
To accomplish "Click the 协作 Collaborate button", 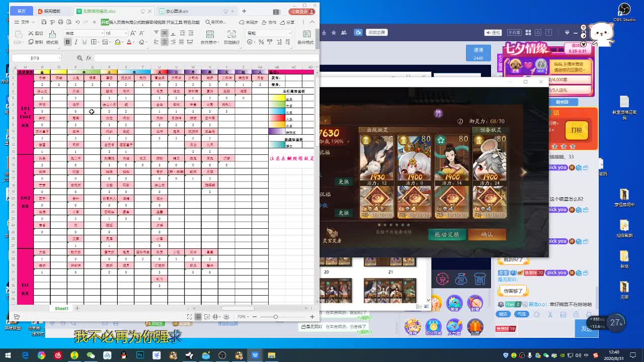I will [x=269, y=22].
